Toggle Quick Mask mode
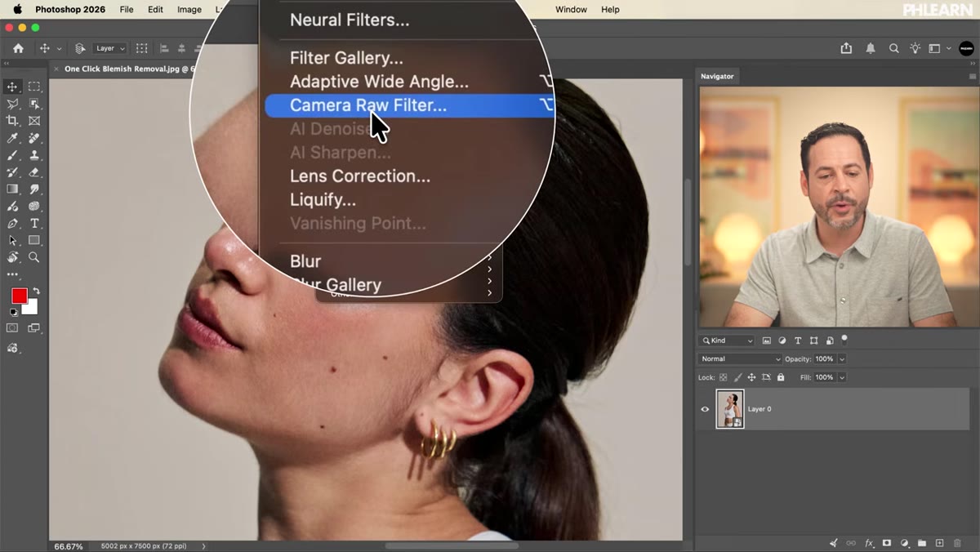The height and width of the screenshot is (552, 980). (x=12, y=327)
